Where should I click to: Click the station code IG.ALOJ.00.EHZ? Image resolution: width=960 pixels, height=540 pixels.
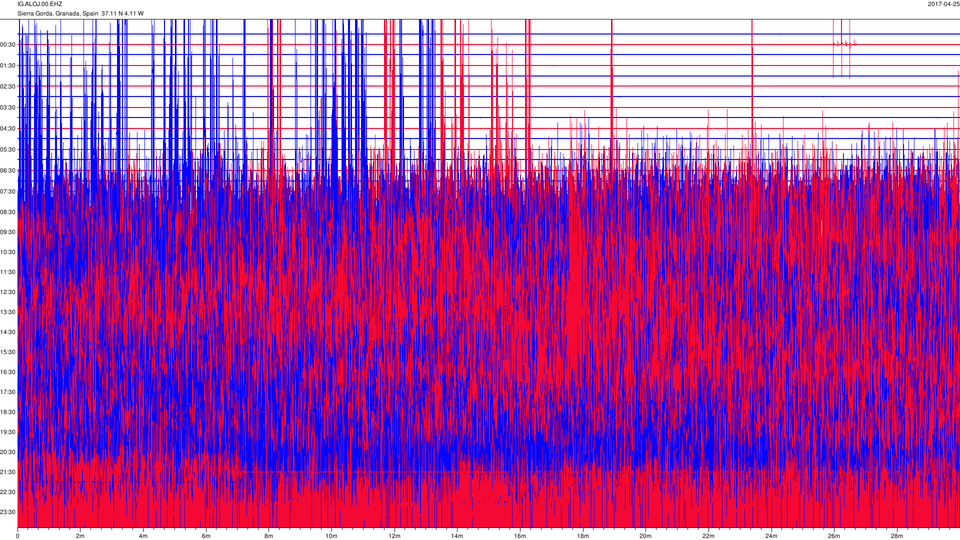(40, 4)
